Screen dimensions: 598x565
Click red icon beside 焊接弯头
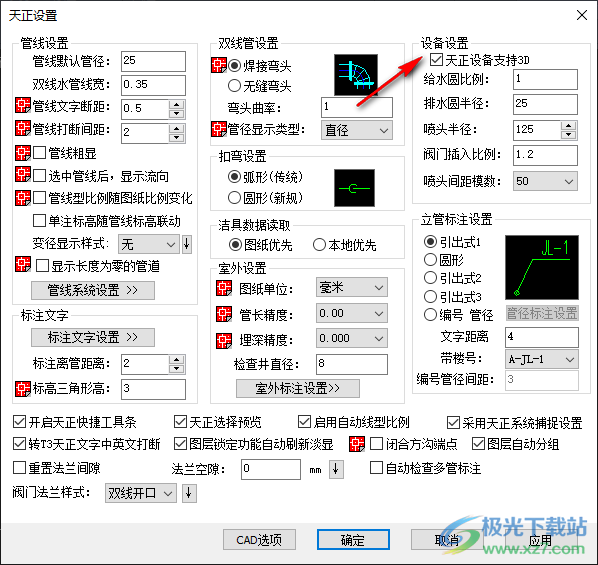tap(219, 65)
